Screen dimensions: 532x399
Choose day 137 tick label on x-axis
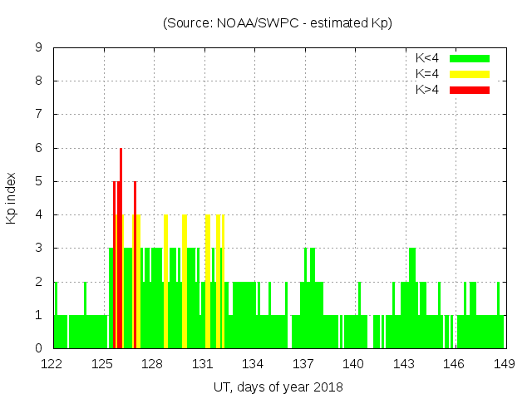[x=303, y=364]
